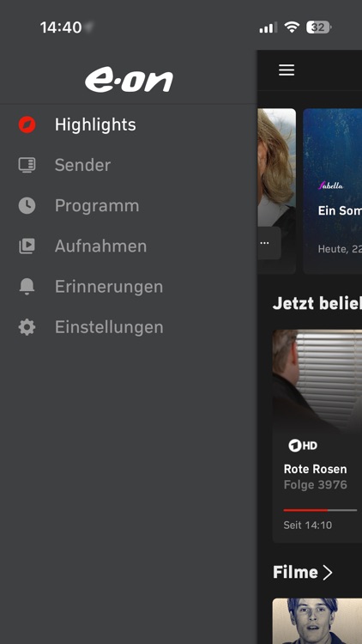This screenshot has width=362, height=644.
Task: Click the Folge 3976 episode label
Action: coord(315,485)
